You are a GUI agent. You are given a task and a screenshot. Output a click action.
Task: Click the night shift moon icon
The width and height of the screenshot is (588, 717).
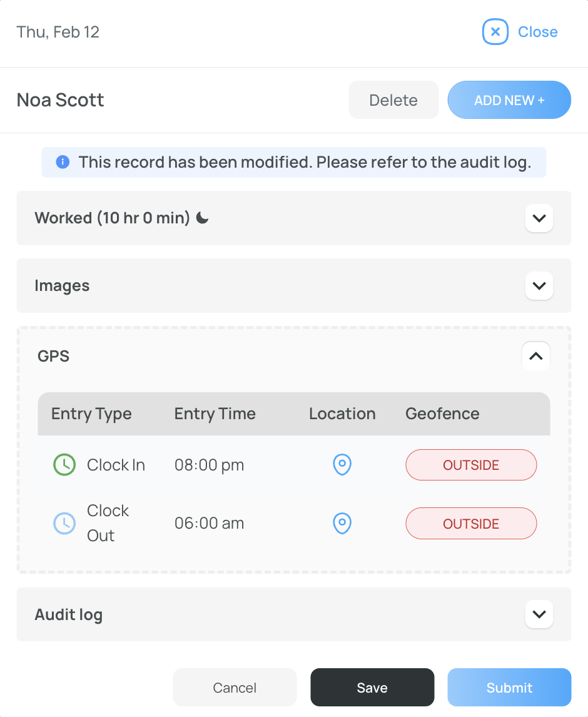coord(202,218)
